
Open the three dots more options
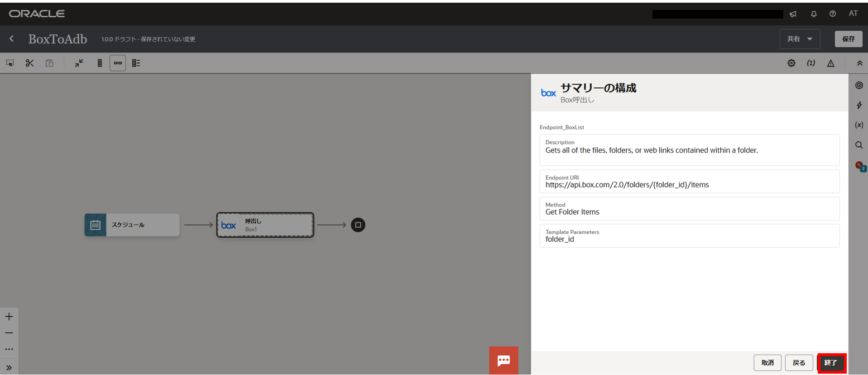[9, 349]
